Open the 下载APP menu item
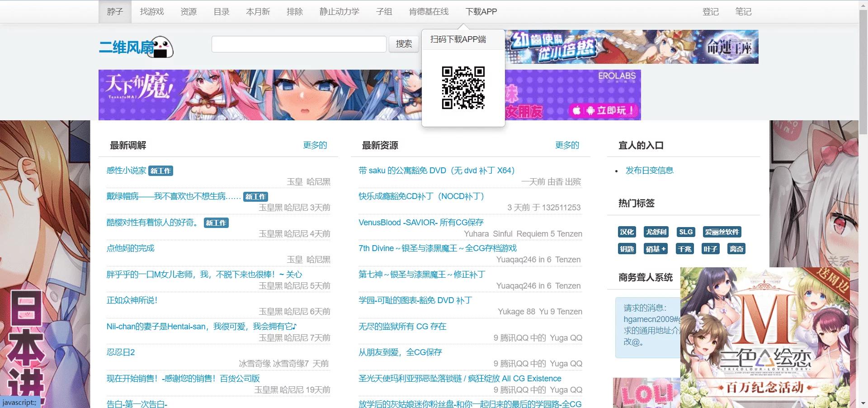868x408 pixels. pos(481,12)
